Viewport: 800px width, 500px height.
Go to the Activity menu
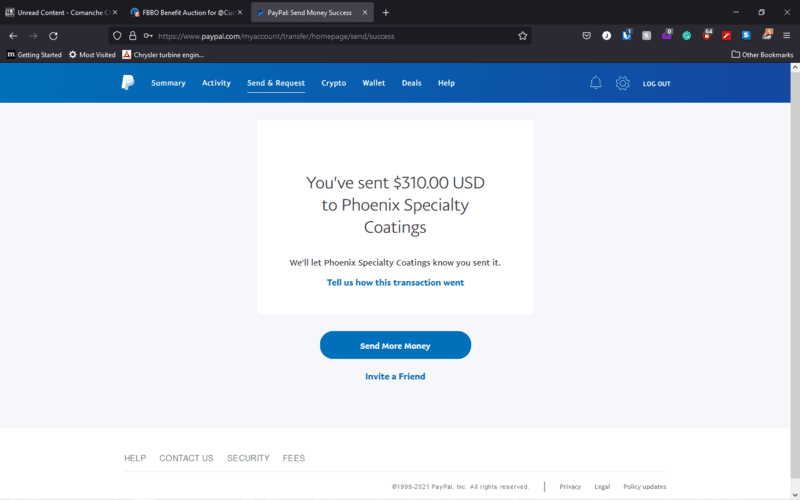coord(216,83)
